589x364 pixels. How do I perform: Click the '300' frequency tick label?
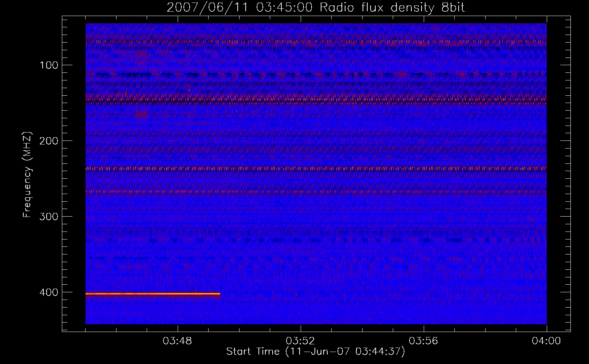49,217
